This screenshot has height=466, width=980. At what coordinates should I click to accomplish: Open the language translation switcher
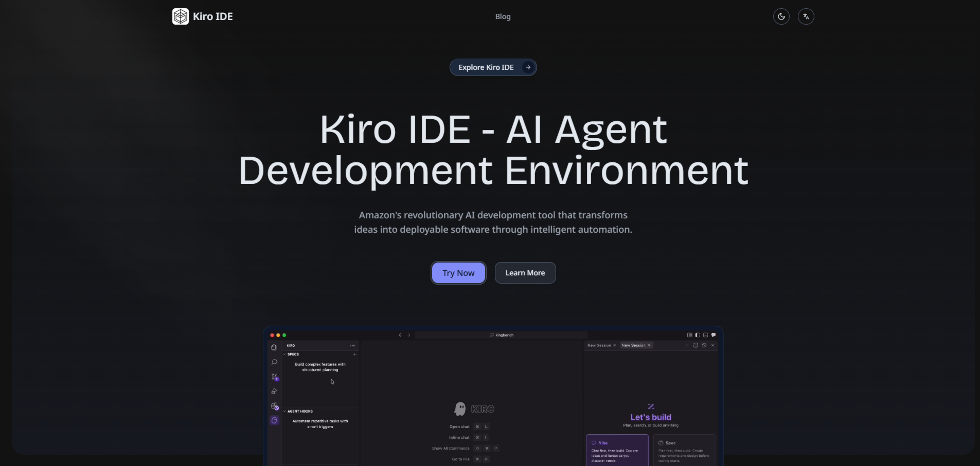pyautogui.click(x=806, y=16)
